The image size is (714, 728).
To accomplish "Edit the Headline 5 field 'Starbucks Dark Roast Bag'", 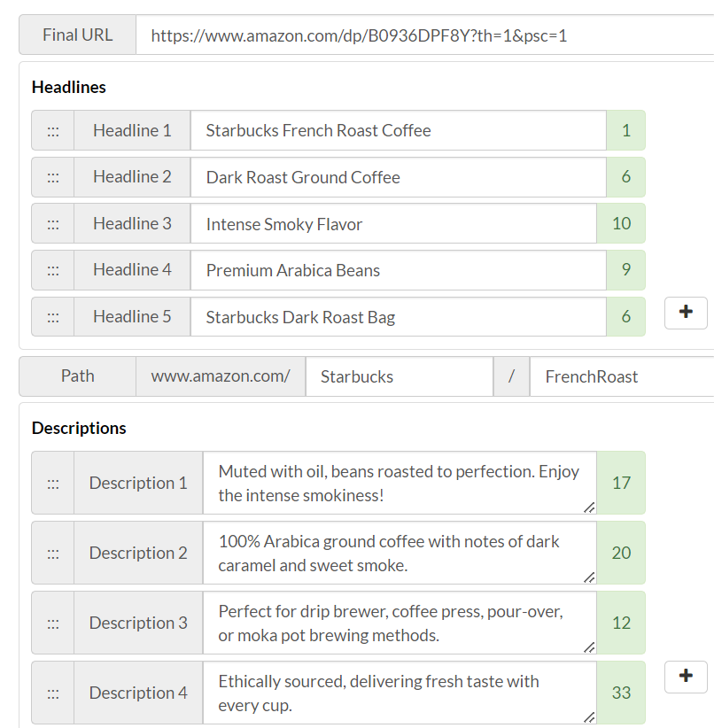I will 398,317.
